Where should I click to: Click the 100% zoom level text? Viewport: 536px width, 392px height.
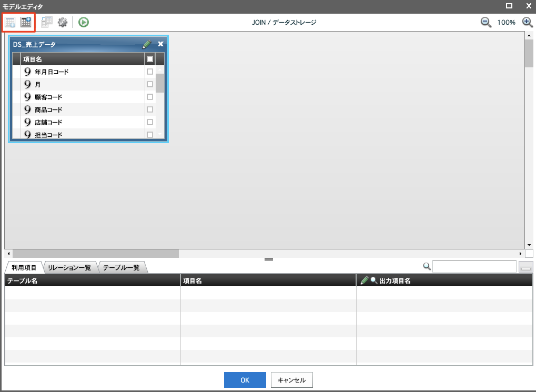[506, 23]
